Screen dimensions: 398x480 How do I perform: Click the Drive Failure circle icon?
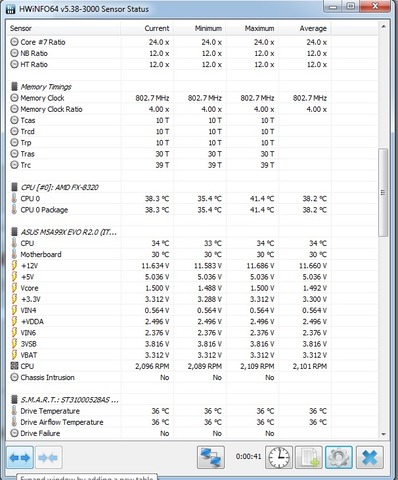(14, 433)
